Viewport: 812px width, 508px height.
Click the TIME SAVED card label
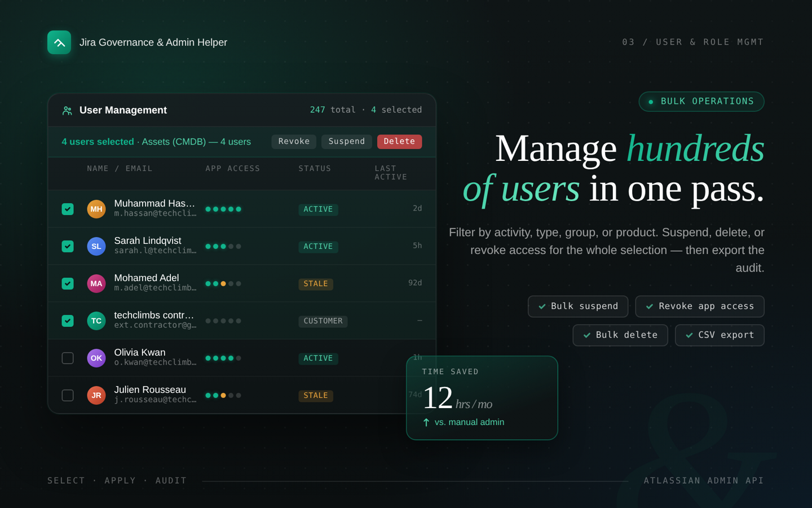[451, 372]
